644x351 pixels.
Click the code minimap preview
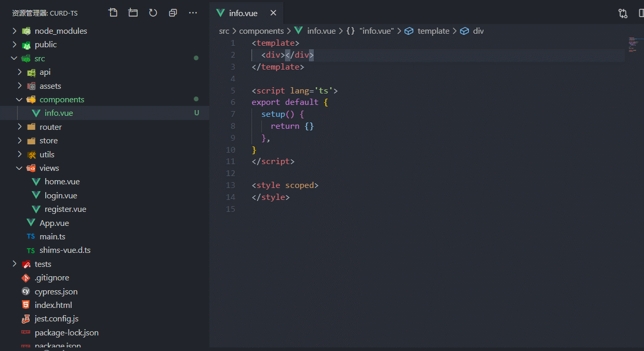click(x=633, y=45)
